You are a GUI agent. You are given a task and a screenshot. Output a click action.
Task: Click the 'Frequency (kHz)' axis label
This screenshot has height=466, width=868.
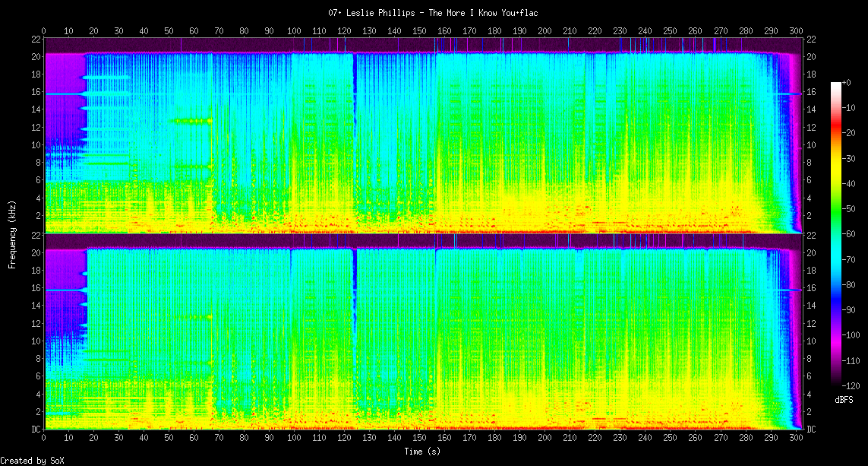pos(12,234)
